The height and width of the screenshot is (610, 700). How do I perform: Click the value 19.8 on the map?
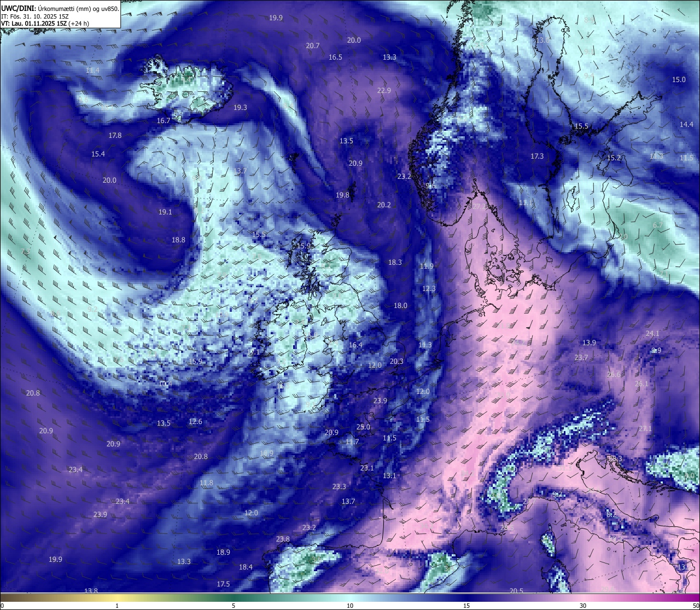pos(342,195)
